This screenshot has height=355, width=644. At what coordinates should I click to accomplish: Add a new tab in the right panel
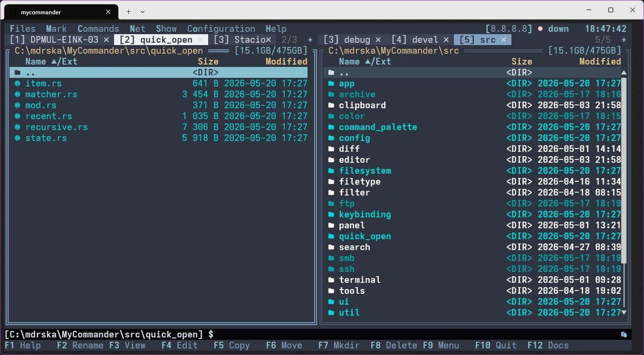[x=624, y=40]
